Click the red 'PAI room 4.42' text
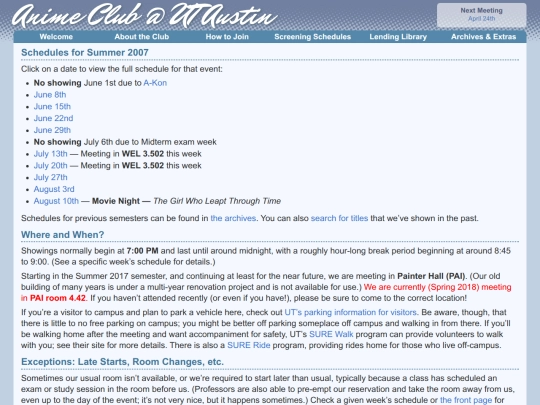 (x=58, y=298)
